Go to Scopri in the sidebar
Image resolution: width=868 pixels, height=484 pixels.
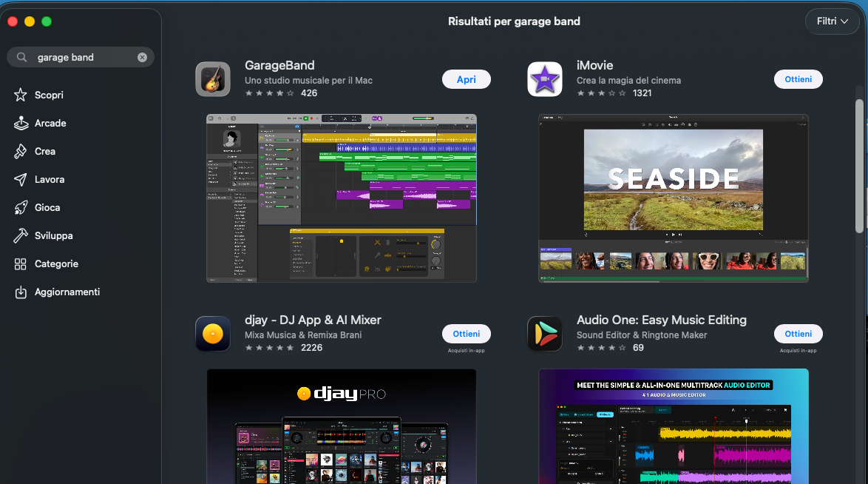[x=49, y=95]
